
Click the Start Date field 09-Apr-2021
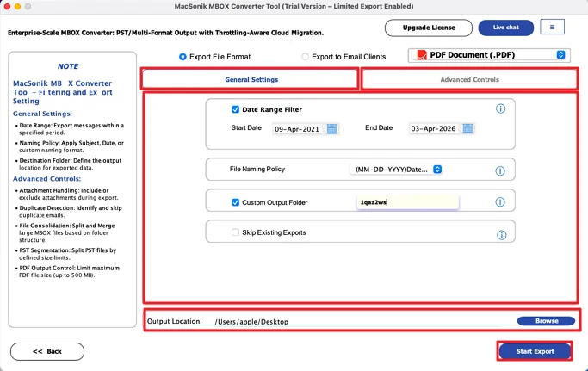[x=298, y=129]
